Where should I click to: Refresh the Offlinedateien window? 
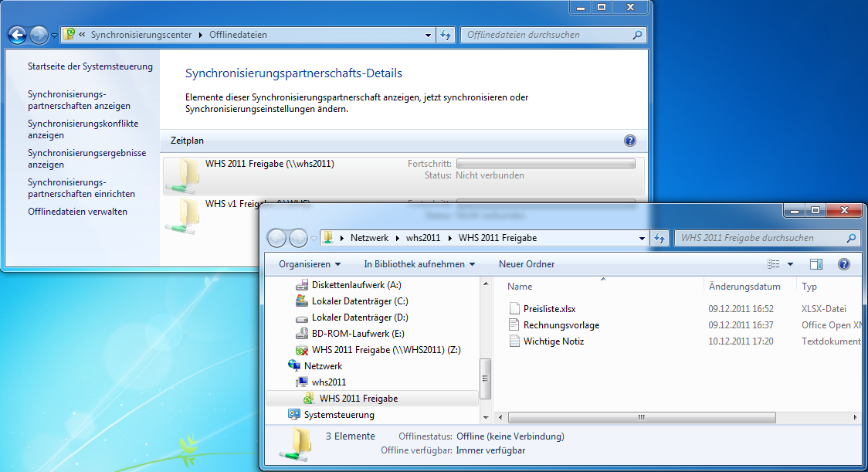[446, 35]
